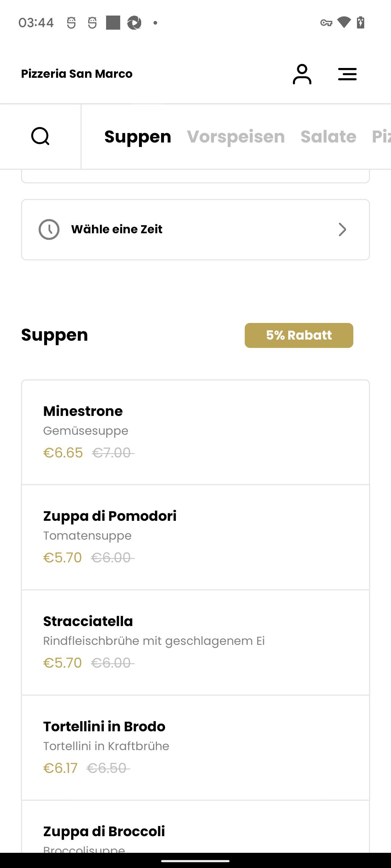Select Tortellini in Brodo item
The height and width of the screenshot is (868, 391).
(195, 748)
